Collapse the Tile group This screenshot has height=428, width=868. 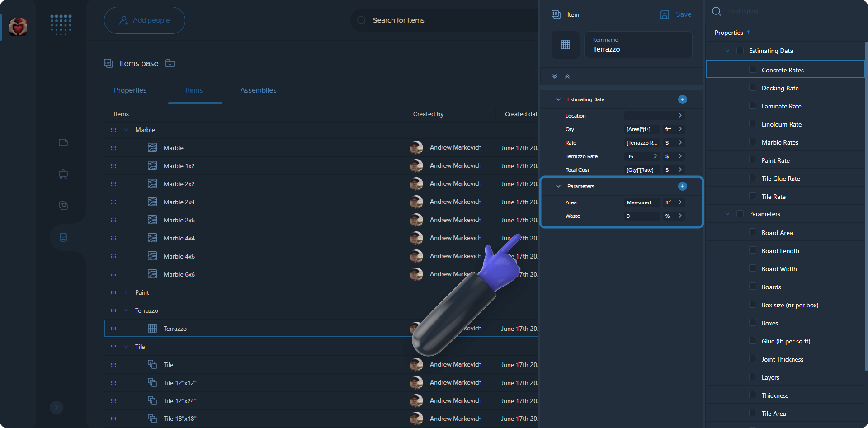pyautogui.click(x=126, y=347)
